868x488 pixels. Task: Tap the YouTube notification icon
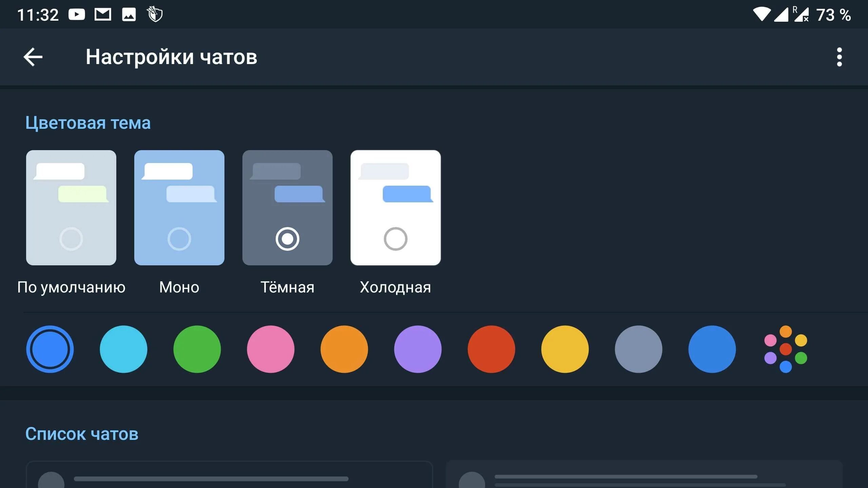pyautogui.click(x=77, y=15)
